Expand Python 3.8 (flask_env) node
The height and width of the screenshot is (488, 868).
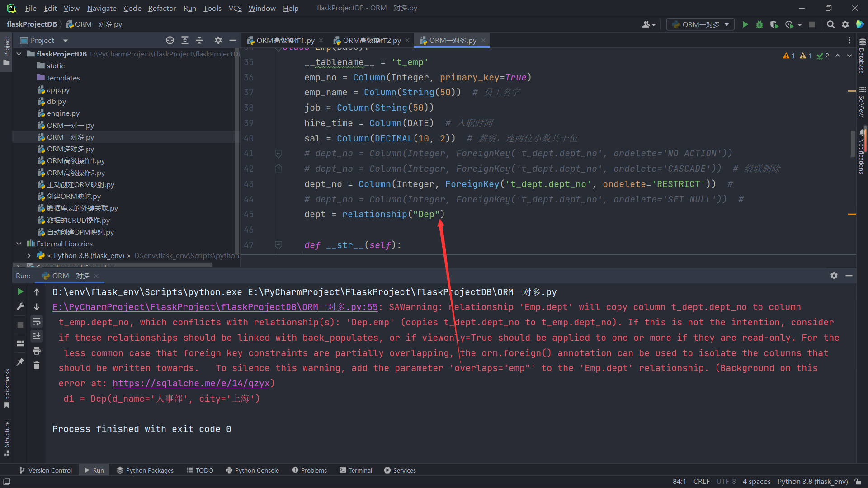(x=29, y=256)
